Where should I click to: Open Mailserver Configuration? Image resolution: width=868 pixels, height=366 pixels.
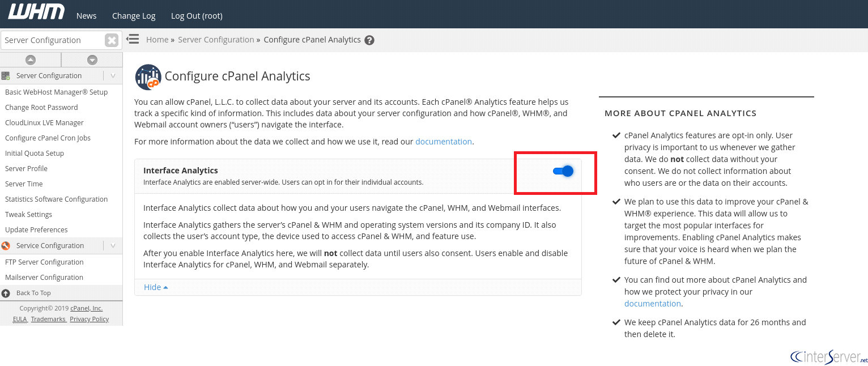[44, 278]
